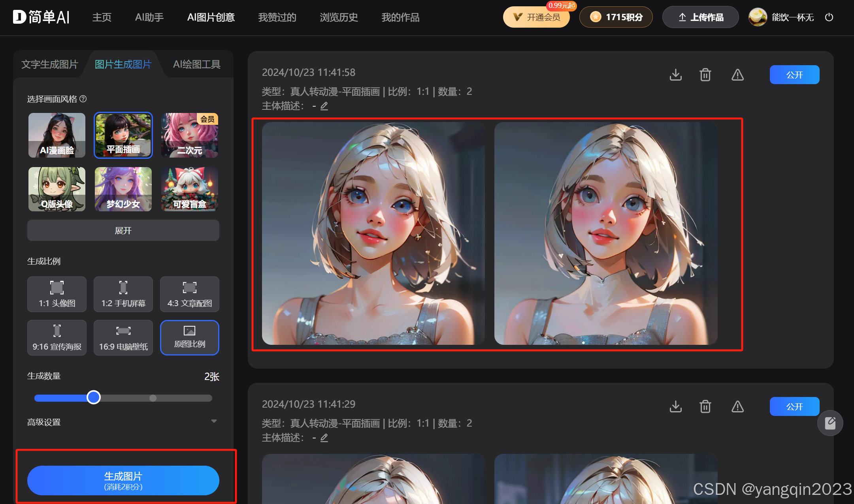Viewport: 854px width, 504px height.
Task: Choose the 16:9 电脑壁纸 ratio
Action: pyautogui.click(x=123, y=338)
